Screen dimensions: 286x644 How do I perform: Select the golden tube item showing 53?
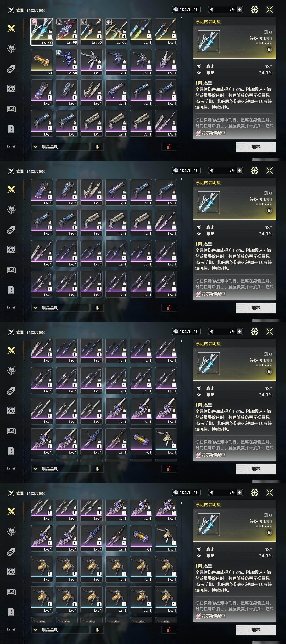click(42, 62)
